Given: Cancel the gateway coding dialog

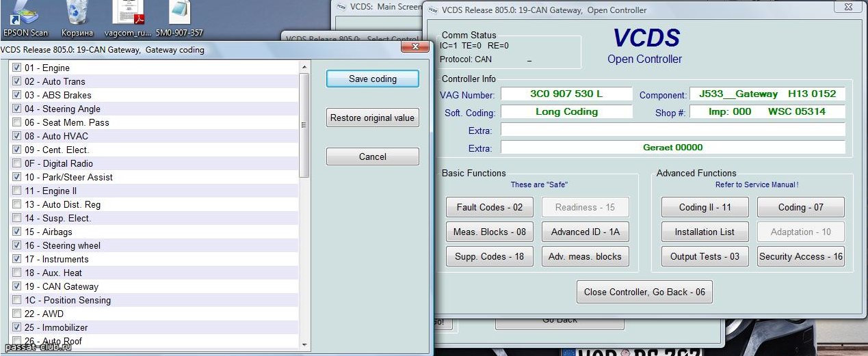Looking at the screenshot, I should click(x=372, y=156).
